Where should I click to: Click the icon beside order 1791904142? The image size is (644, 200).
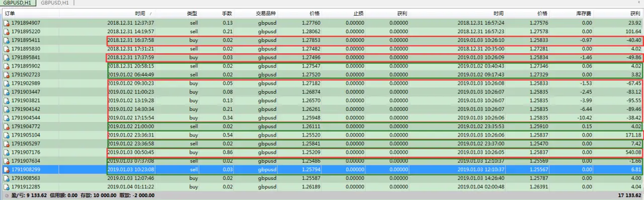(7, 109)
